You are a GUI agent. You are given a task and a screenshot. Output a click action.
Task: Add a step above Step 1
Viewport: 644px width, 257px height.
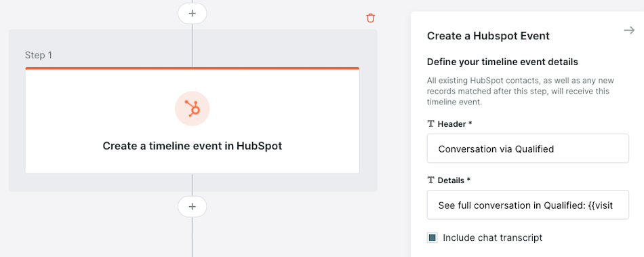[193, 13]
